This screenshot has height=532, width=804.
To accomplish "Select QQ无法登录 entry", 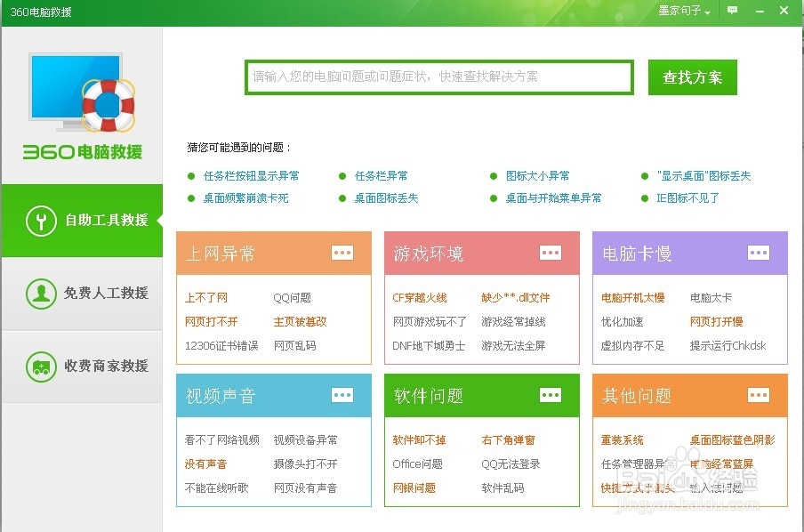I will (x=511, y=463).
